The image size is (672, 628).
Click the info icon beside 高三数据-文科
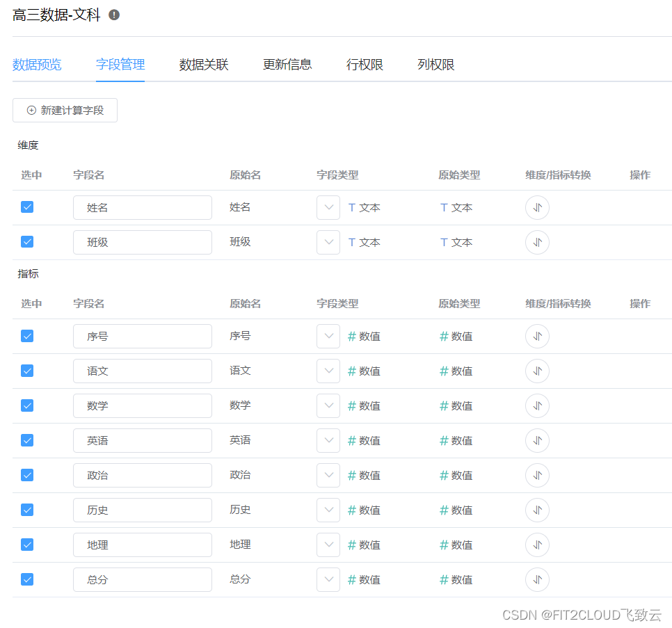(114, 15)
